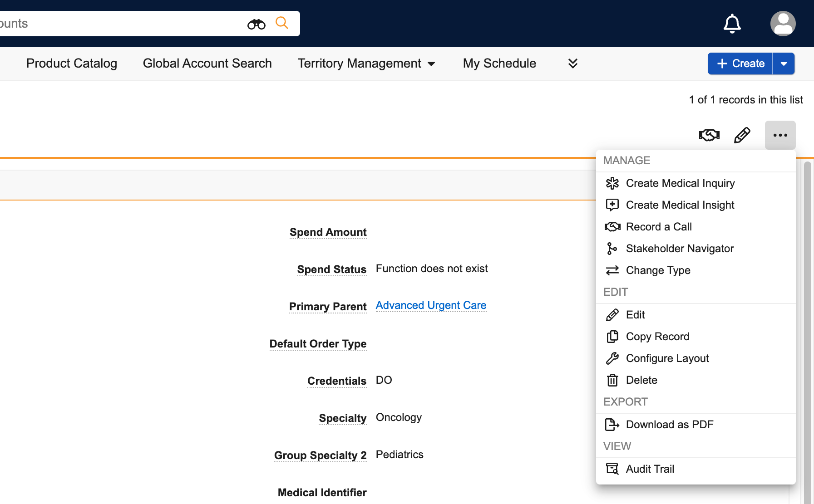
Task: Click the handshake Record a Call toolbar icon
Action: (x=709, y=135)
